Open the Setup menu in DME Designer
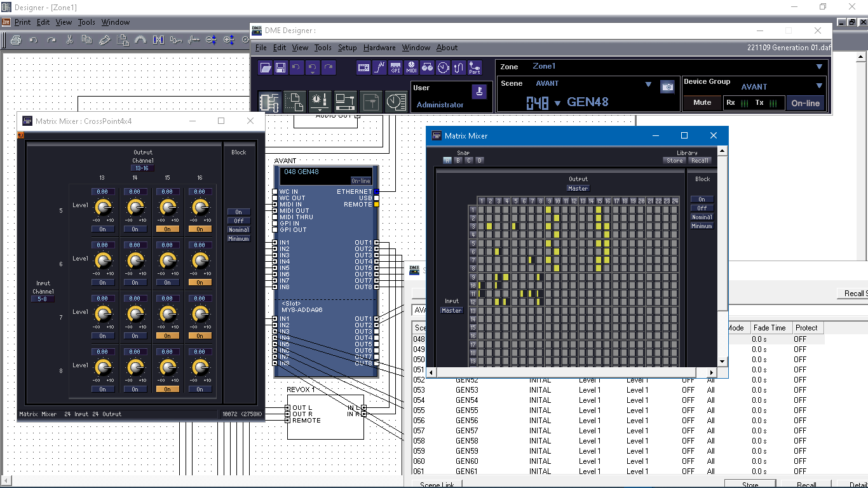Image resolution: width=868 pixels, height=488 pixels. point(347,48)
